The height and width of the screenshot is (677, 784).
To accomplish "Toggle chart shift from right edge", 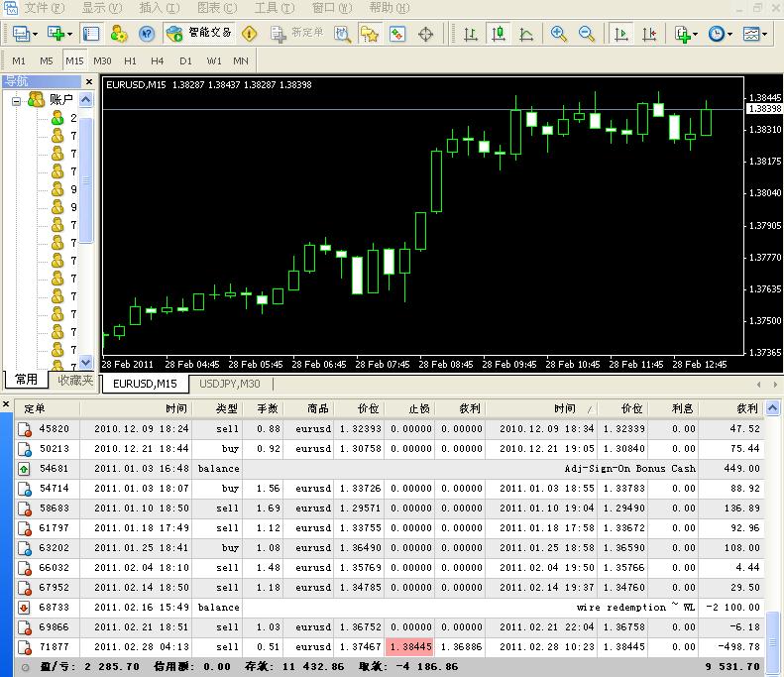I will [x=650, y=34].
